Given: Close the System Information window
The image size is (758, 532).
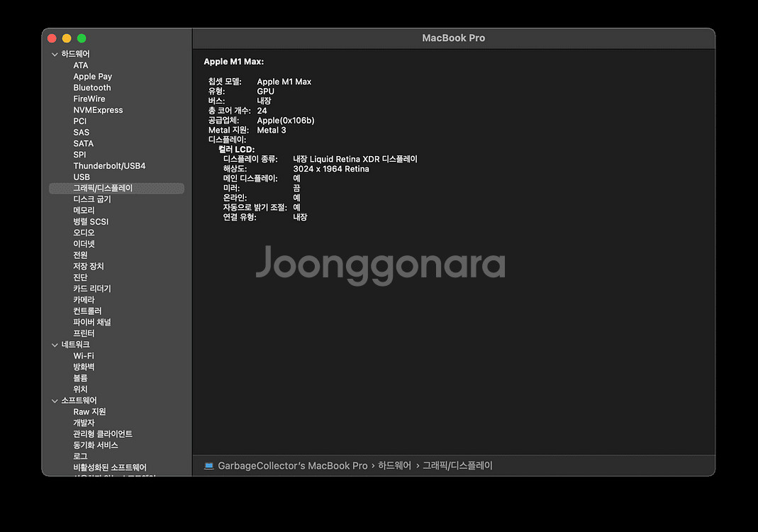Looking at the screenshot, I should click(52, 38).
